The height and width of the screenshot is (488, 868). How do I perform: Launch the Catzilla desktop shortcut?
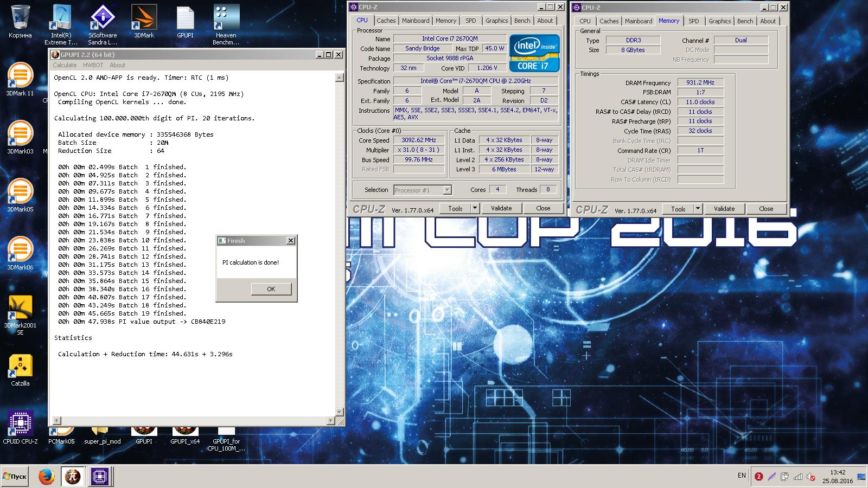[x=20, y=370]
